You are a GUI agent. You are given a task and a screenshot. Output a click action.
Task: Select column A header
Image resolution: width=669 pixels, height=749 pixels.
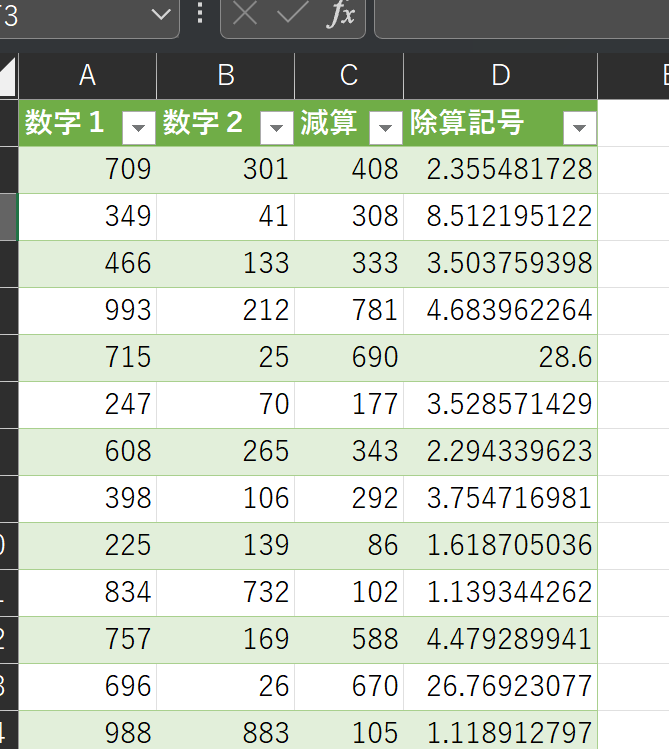[x=87, y=76]
